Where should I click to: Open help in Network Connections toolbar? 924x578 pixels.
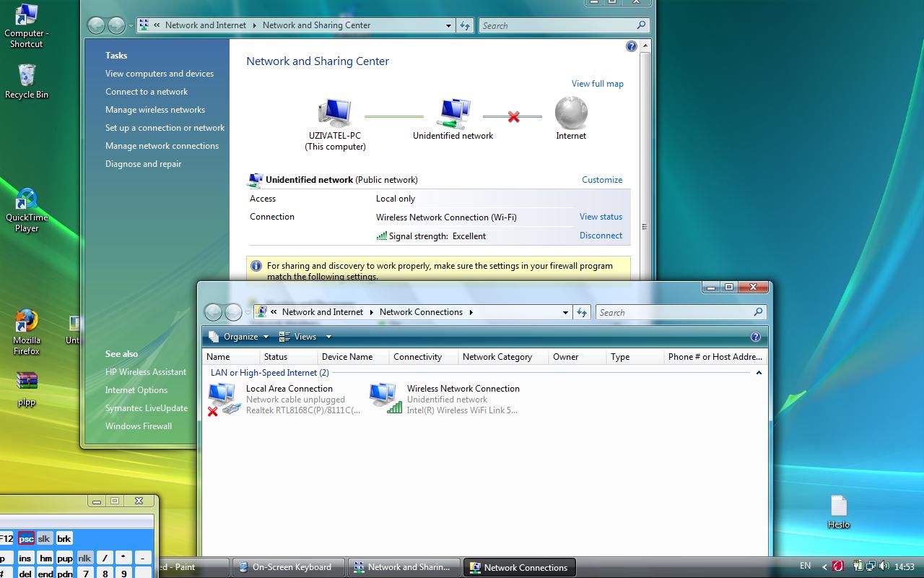point(756,337)
